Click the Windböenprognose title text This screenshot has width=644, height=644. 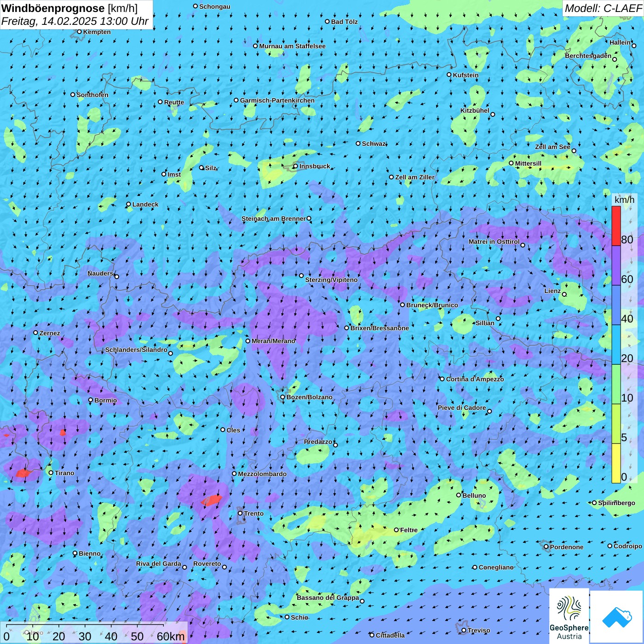coord(53,8)
